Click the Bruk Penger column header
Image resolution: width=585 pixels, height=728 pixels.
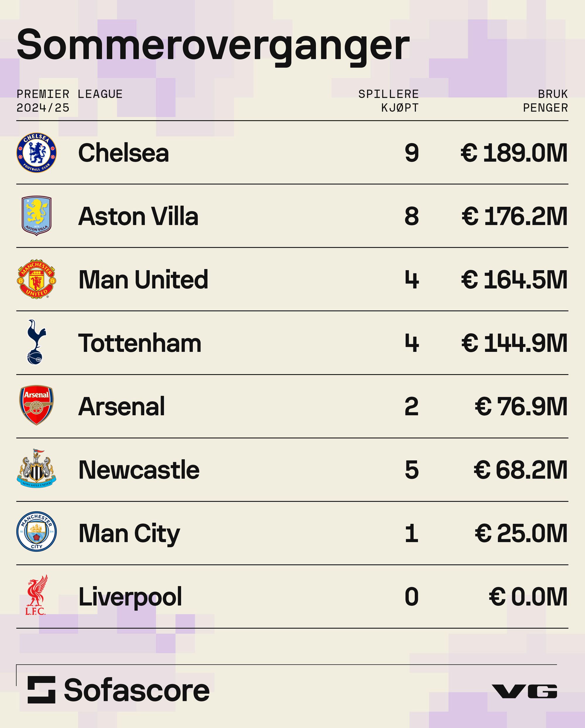click(545, 101)
